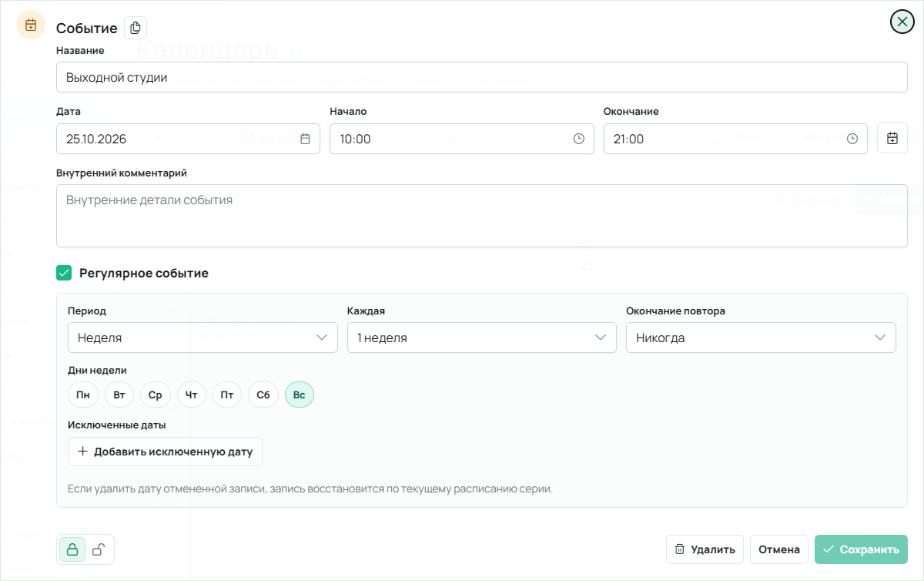Toggle Ср weekday

tap(156, 395)
